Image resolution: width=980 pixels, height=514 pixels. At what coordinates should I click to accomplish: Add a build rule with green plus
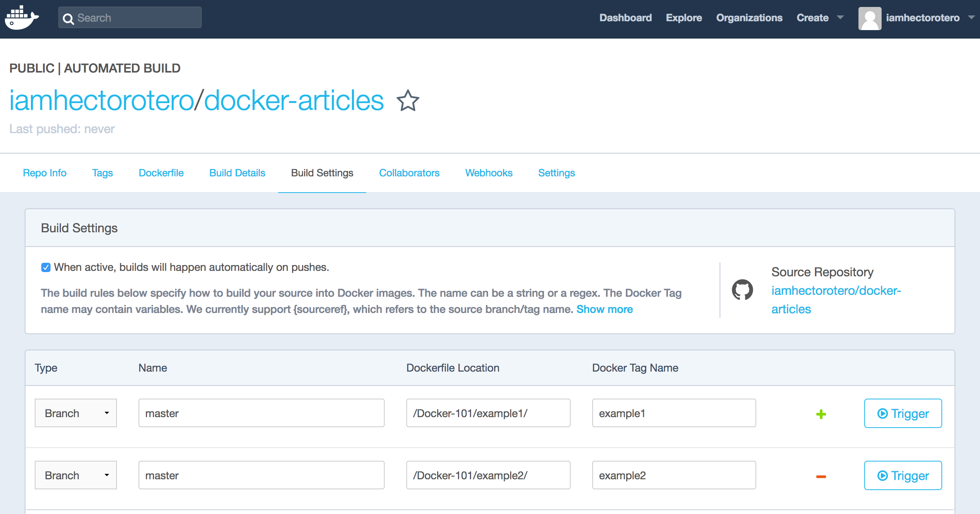click(821, 414)
